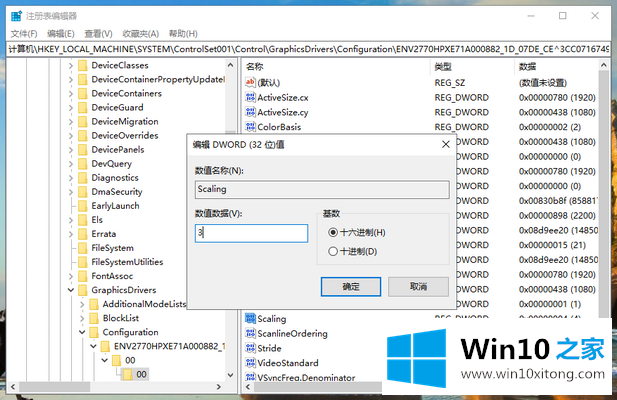Click the GraphicsDrivers folder icon

(81, 290)
